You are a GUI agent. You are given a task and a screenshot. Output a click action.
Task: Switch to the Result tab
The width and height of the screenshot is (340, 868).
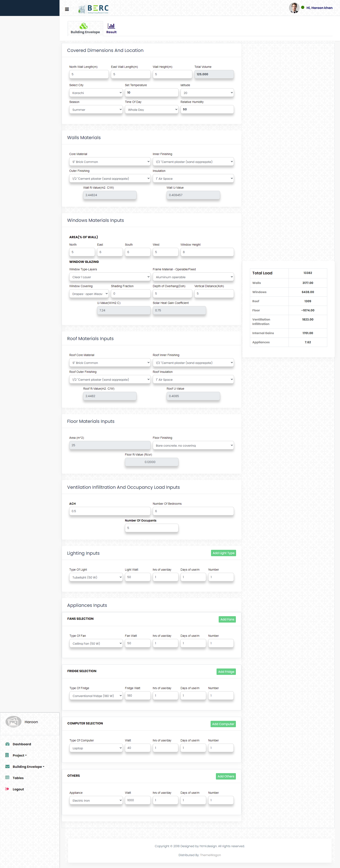[x=111, y=28]
